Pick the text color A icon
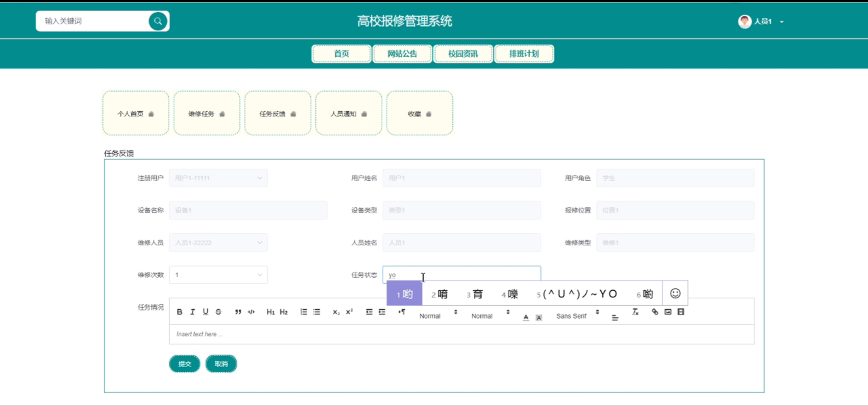Image resolution: width=868 pixels, height=405 pixels. point(526,317)
